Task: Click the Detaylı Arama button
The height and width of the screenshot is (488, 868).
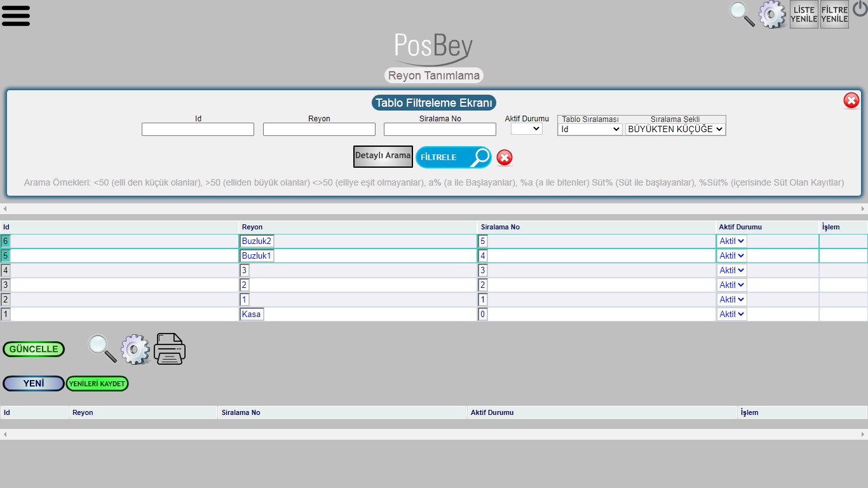Action: coord(383,156)
